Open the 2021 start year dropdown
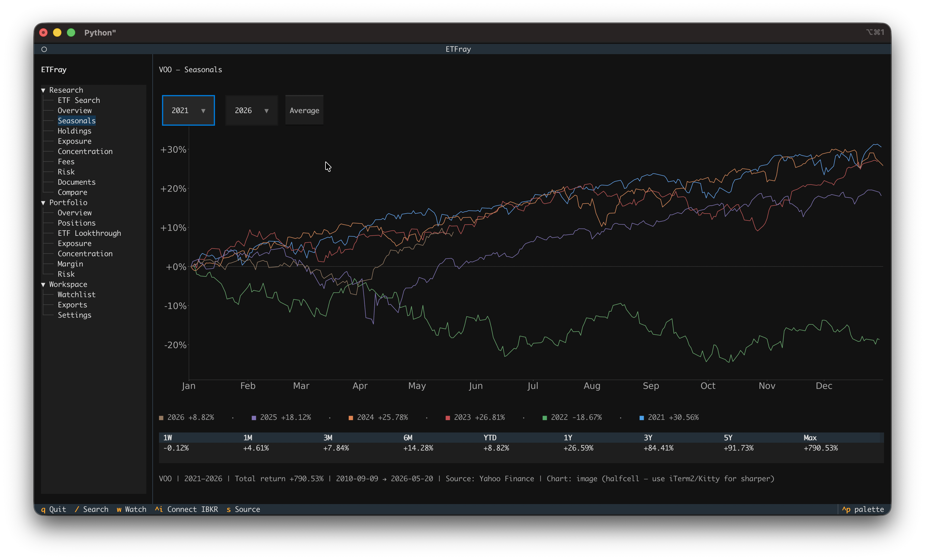This screenshot has height=560, width=925. coord(188,110)
